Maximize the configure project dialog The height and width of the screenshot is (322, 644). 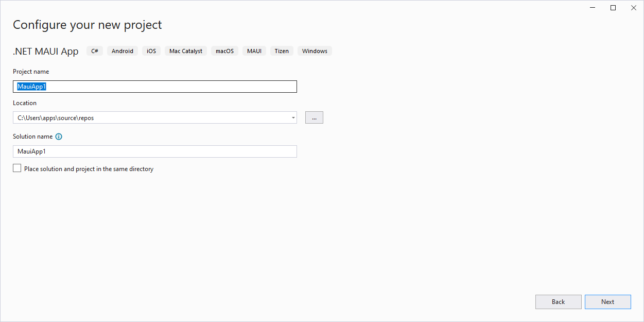tap(613, 8)
